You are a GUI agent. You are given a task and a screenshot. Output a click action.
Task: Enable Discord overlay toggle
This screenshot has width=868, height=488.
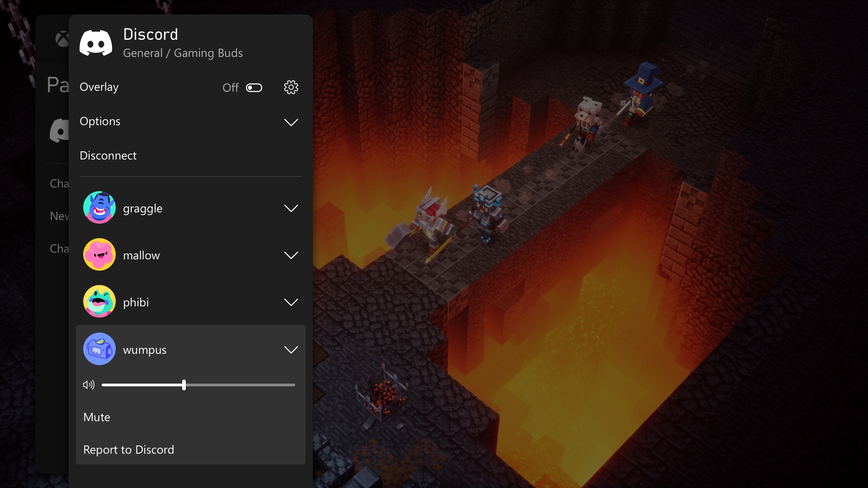pyautogui.click(x=253, y=87)
